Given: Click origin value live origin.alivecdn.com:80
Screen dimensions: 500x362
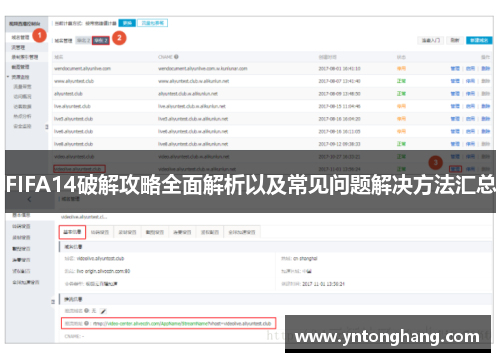Looking at the screenshot, I should (103, 271).
